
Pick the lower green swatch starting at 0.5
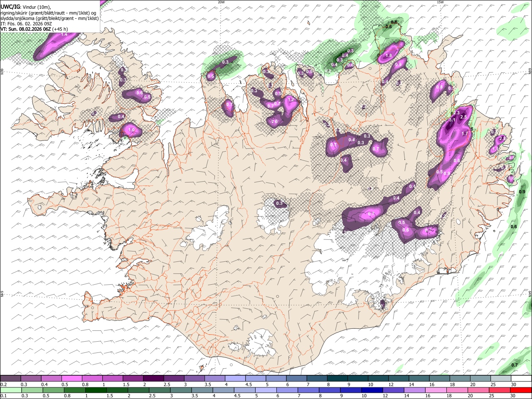coord(53,390)
